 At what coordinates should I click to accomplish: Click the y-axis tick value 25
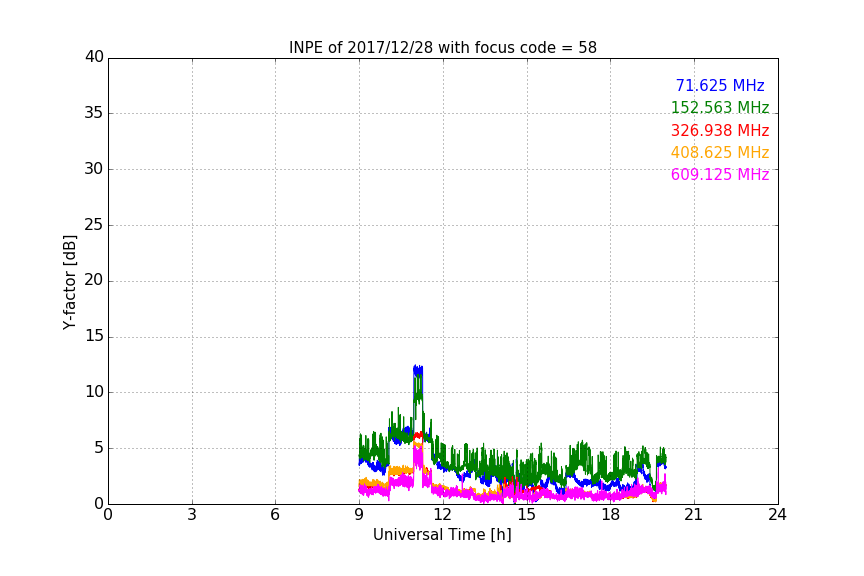coord(94,225)
